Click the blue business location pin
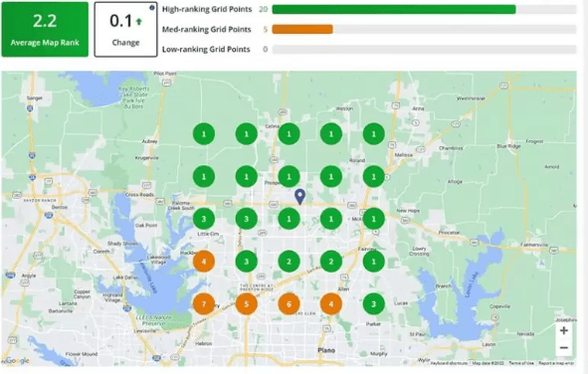Image resolution: width=588 pixels, height=374 pixels. [299, 197]
